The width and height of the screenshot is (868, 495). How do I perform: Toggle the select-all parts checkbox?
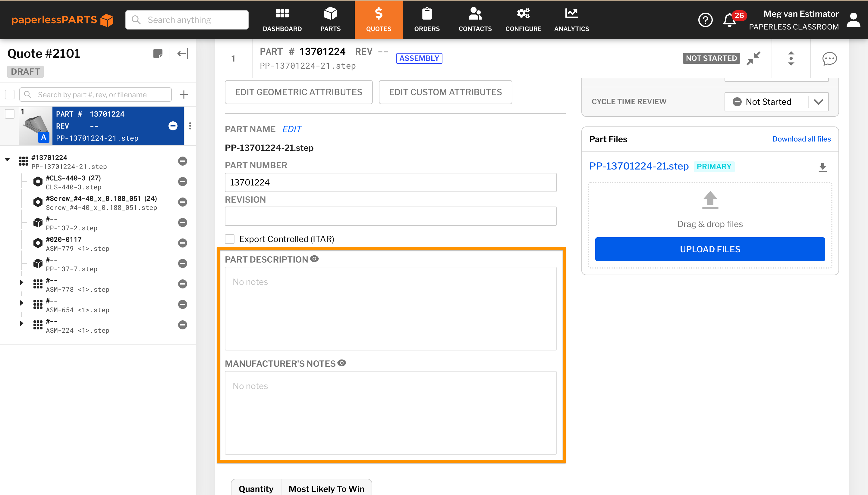click(10, 95)
